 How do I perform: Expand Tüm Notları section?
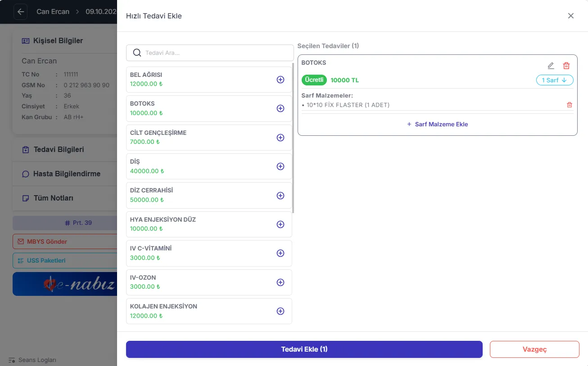[x=65, y=198]
